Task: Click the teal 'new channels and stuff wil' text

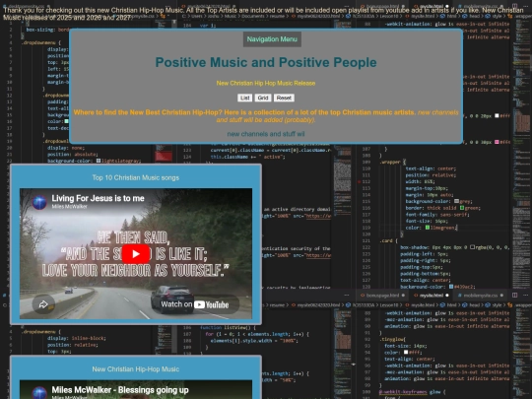Action: 266,134
